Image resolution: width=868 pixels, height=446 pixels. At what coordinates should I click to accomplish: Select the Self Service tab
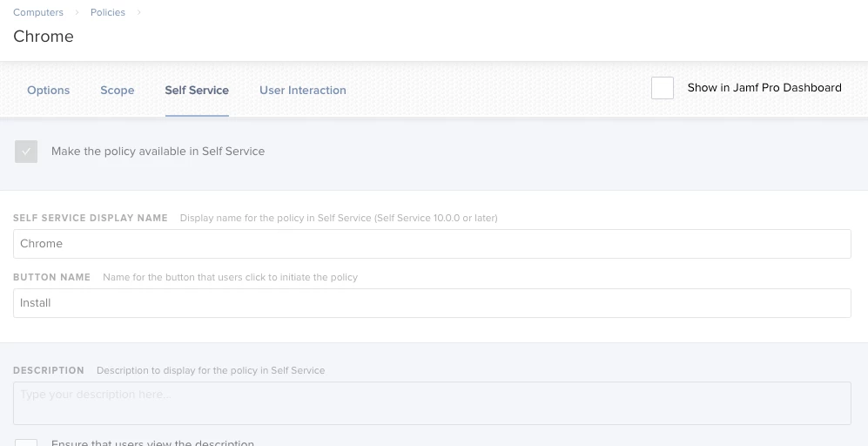tap(197, 90)
